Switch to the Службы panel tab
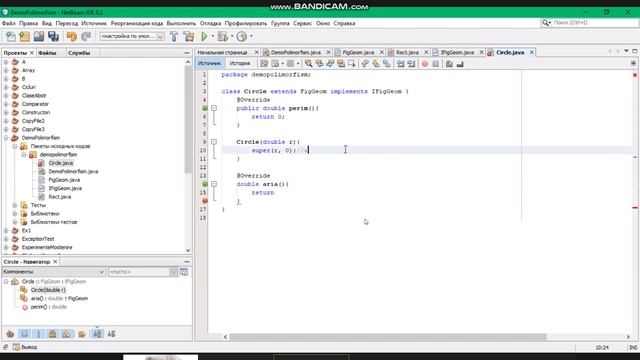The width and height of the screenshot is (640, 360). (79, 53)
